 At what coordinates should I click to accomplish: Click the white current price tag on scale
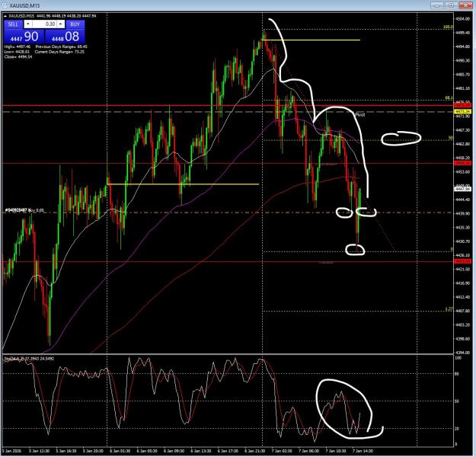[x=462, y=189]
